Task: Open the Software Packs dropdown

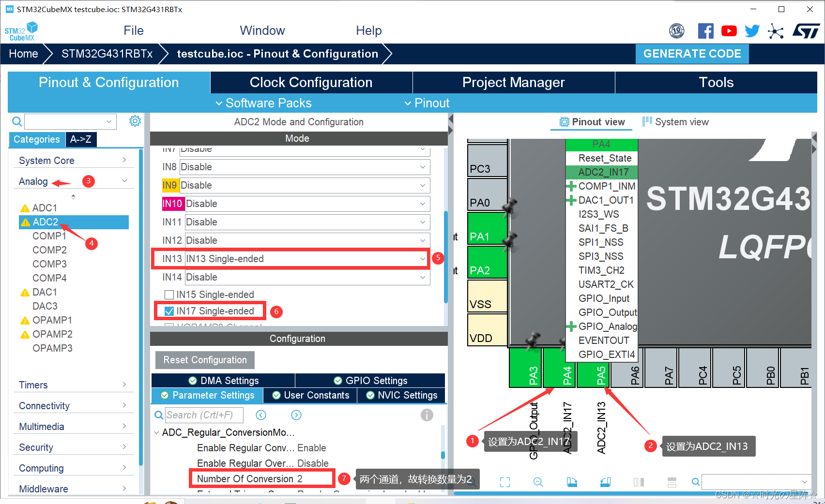Action: (263, 103)
